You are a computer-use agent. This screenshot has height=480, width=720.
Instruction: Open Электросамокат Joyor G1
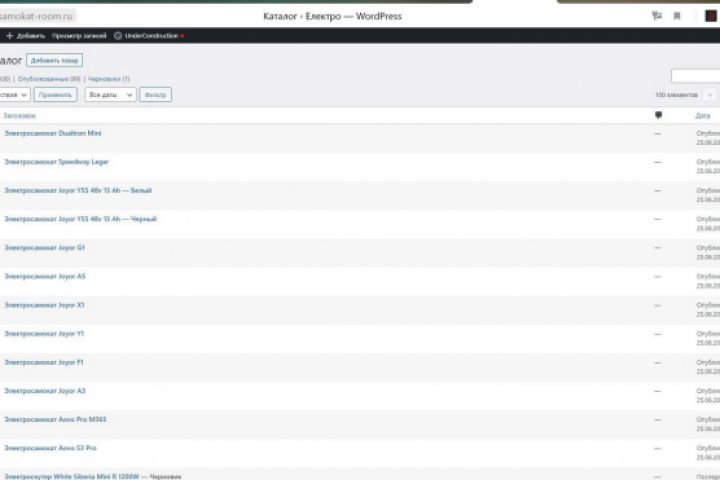click(45, 248)
